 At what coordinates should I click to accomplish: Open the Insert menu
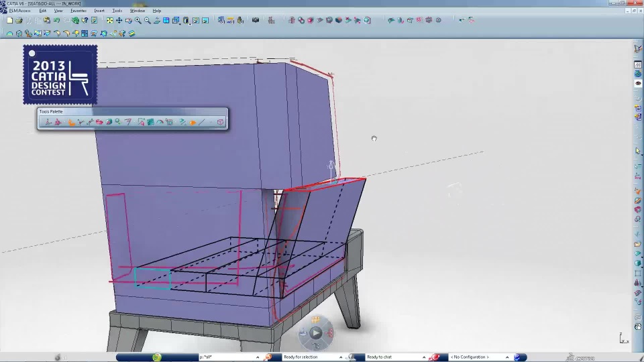point(99,11)
